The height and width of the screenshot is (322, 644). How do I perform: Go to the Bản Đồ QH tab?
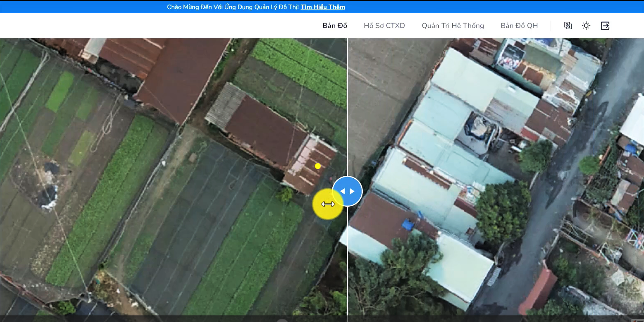point(519,26)
